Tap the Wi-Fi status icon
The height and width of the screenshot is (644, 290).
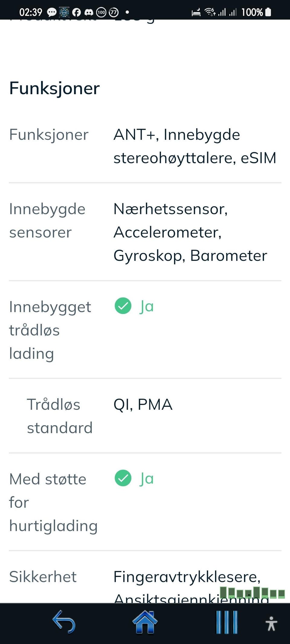point(210,12)
